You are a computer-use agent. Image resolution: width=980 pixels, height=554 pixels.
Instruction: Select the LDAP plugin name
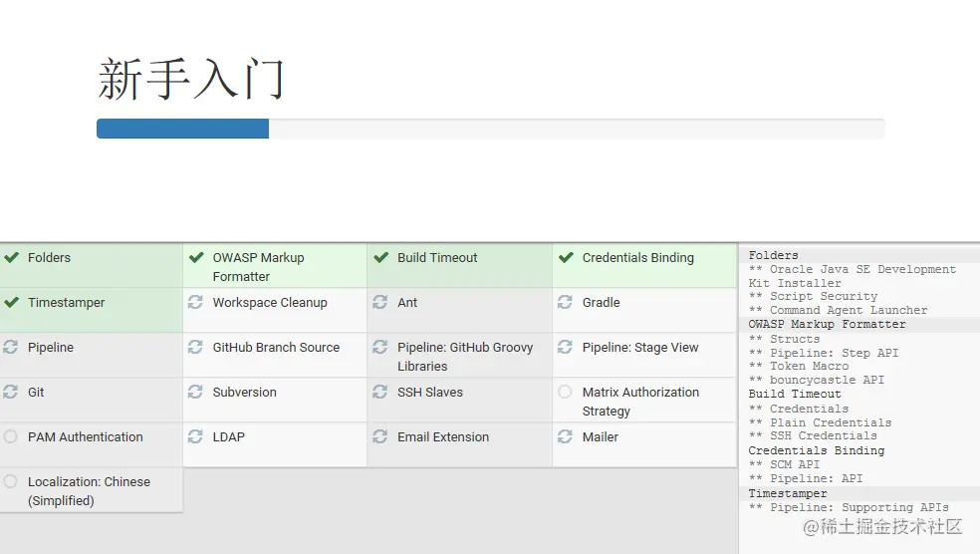pyautogui.click(x=229, y=436)
